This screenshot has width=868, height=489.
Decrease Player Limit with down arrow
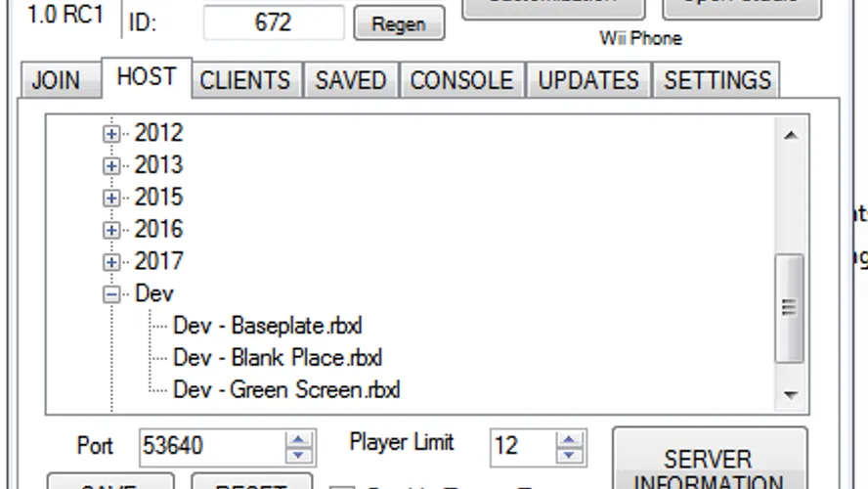coord(569,455)
